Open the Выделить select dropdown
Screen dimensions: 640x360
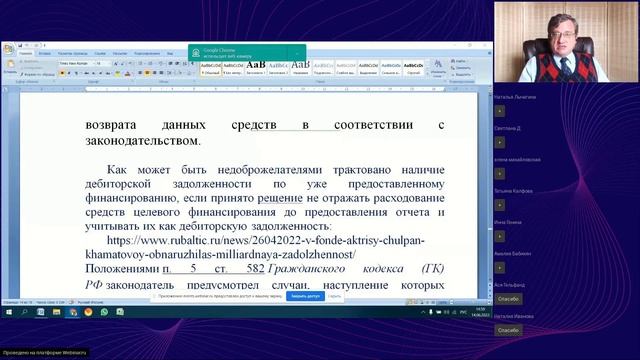coord(461,75)
